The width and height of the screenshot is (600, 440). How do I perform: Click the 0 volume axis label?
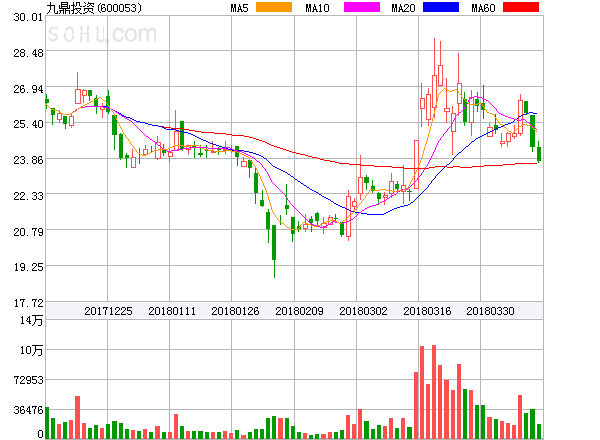pyautogui.click(x=40, y=434)
